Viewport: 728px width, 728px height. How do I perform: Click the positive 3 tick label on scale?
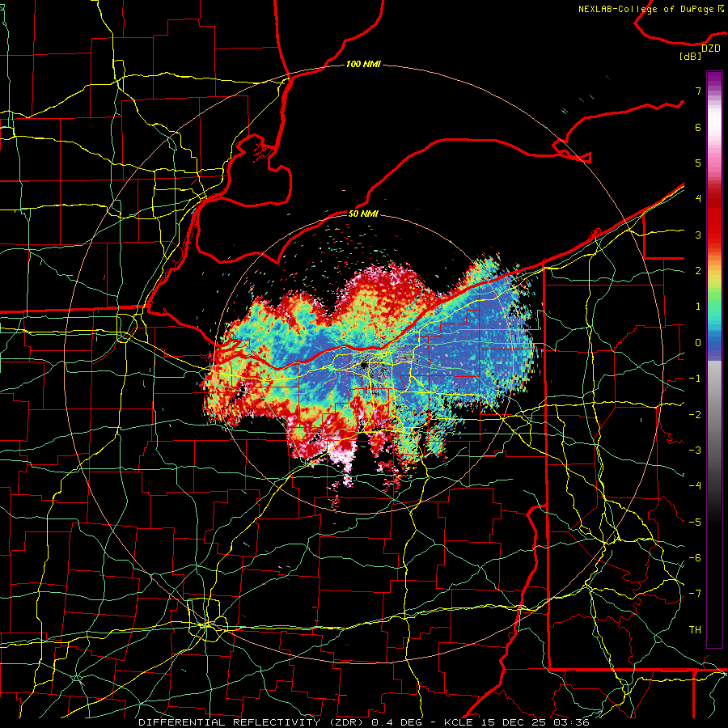point(698,235)
